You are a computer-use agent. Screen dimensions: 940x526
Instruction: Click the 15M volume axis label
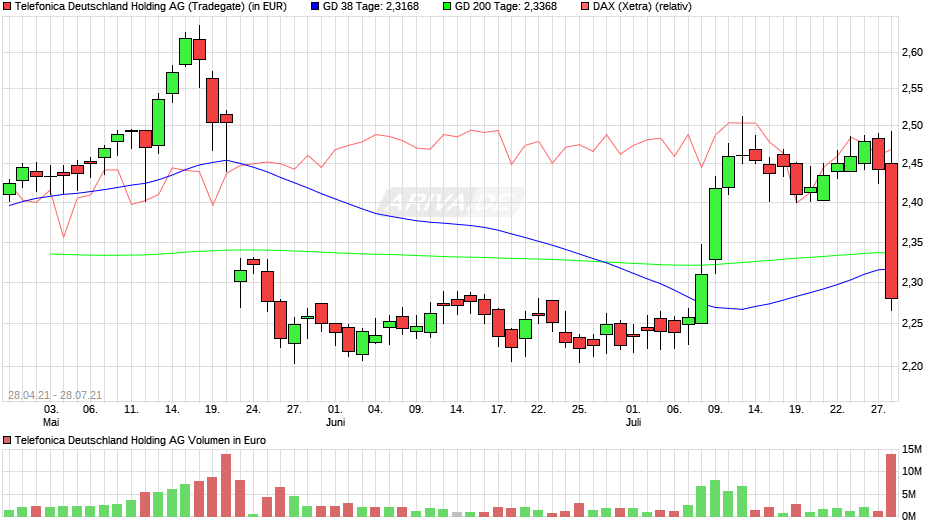click(x=912, y=449)
